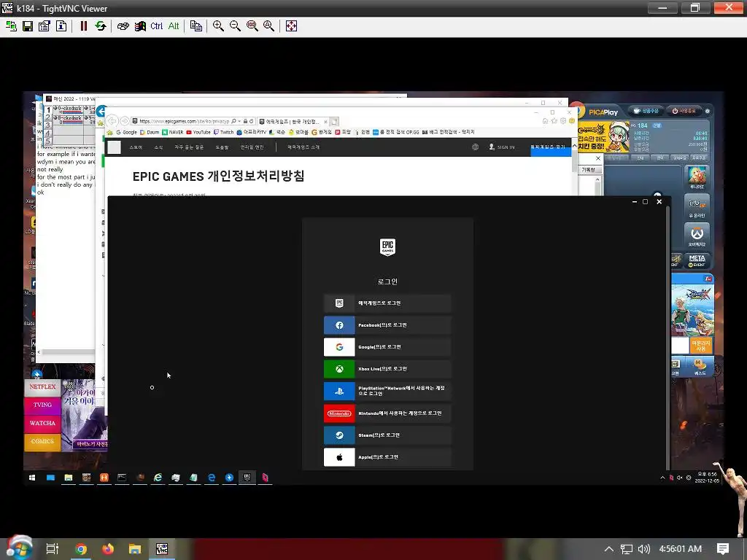Open the local volume control
The image size is (747, 560).
[x=643, y=549]
